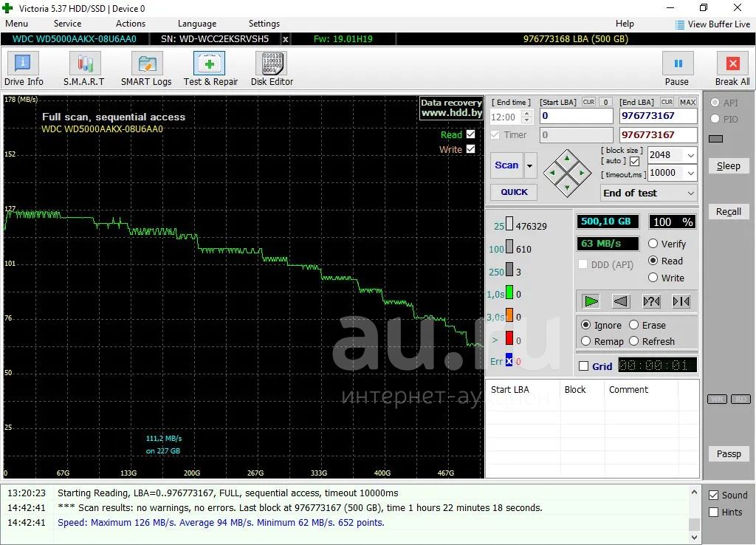Image resolution: width=756 pixels, height=545 pixels.
Task: Open SMART Logs from the toolbar
Action: click(x=146, y=69)
